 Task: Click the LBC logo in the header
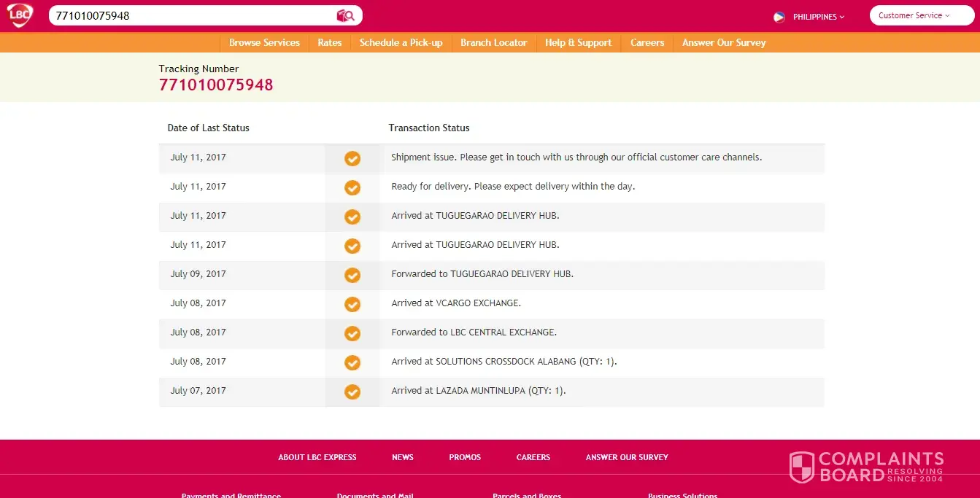tap(20, 15)
